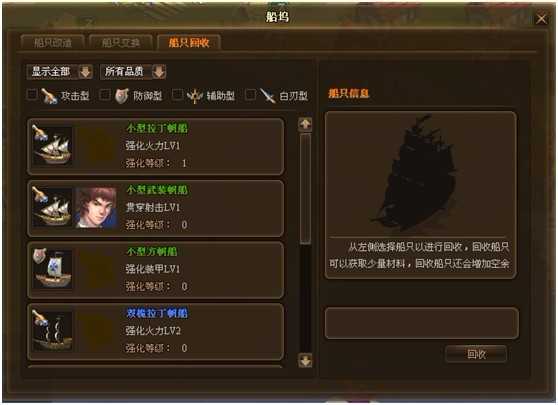Click the anchor icon beside 辅助型

(195, 96)
